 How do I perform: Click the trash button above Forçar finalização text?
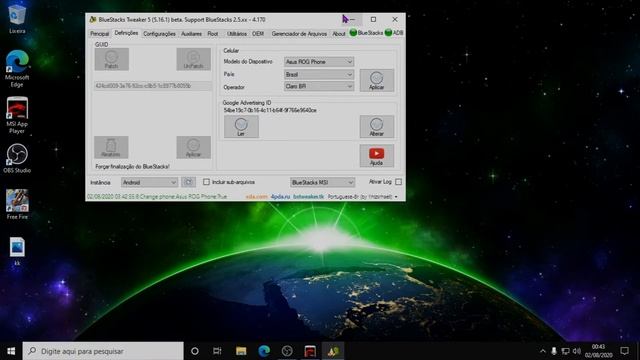pyautogui.click(x=111, y=147)
